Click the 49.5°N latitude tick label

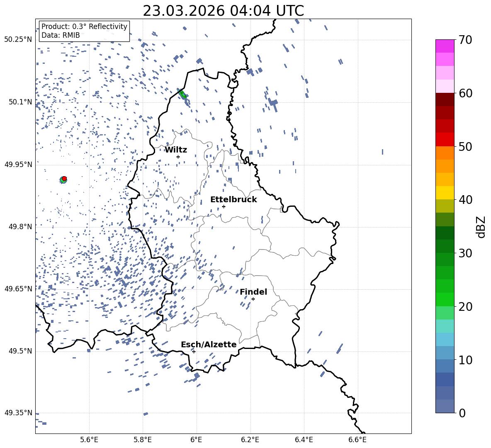[x=20, y=351]
